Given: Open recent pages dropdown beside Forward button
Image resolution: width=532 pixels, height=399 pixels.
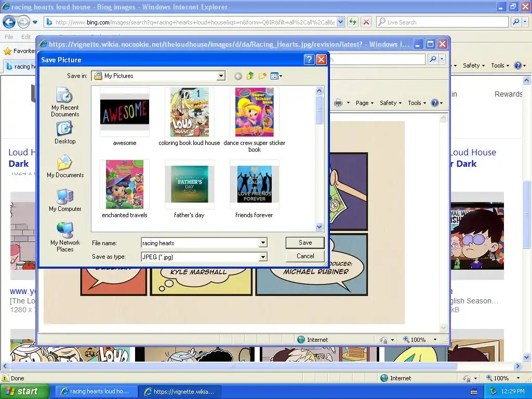Looking at the screenshot, I should [35, 22].
